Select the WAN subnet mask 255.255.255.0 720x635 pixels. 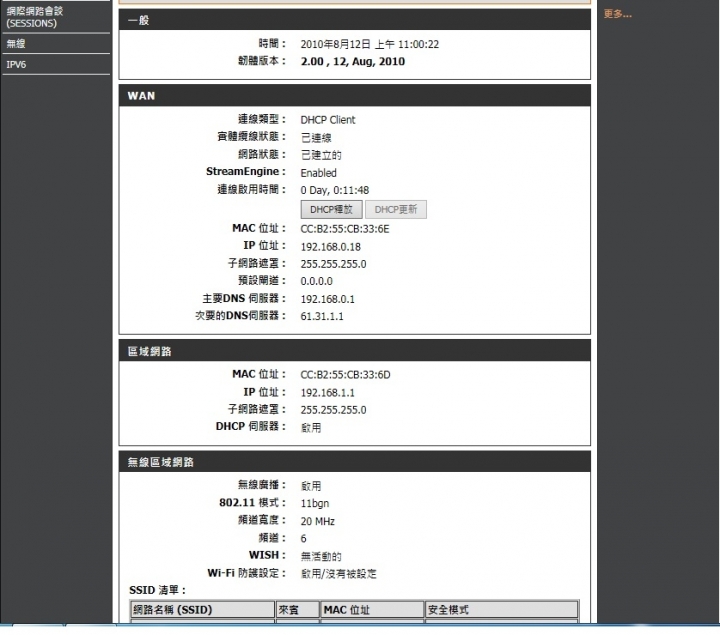[x=333, y=264]
